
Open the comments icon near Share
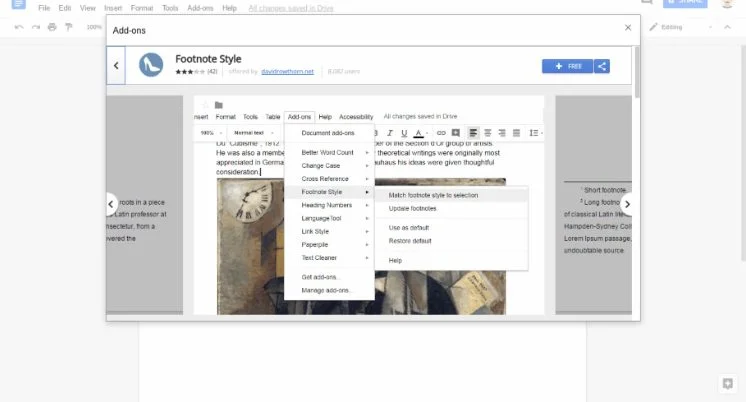[647, 2]
